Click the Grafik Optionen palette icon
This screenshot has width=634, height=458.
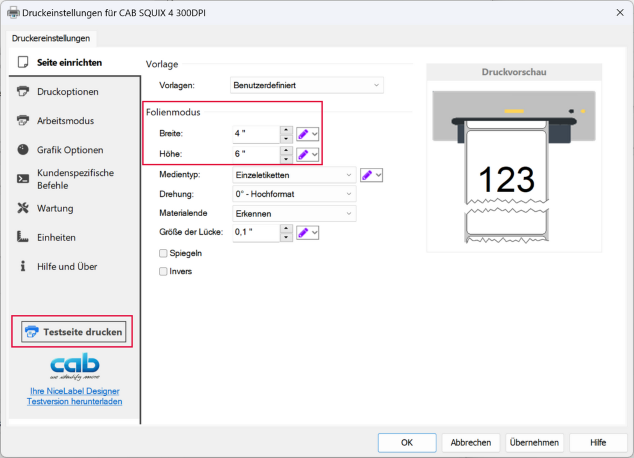coord(23,150)
